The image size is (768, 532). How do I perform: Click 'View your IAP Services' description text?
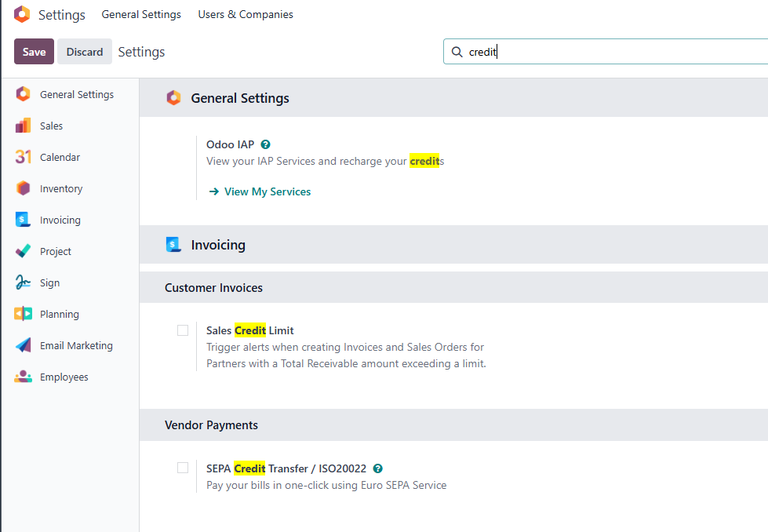click(326, 161)
